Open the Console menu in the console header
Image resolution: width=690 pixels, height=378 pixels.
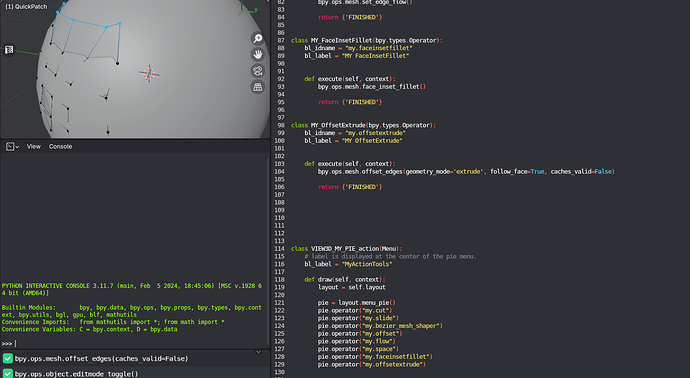(60, 147)
